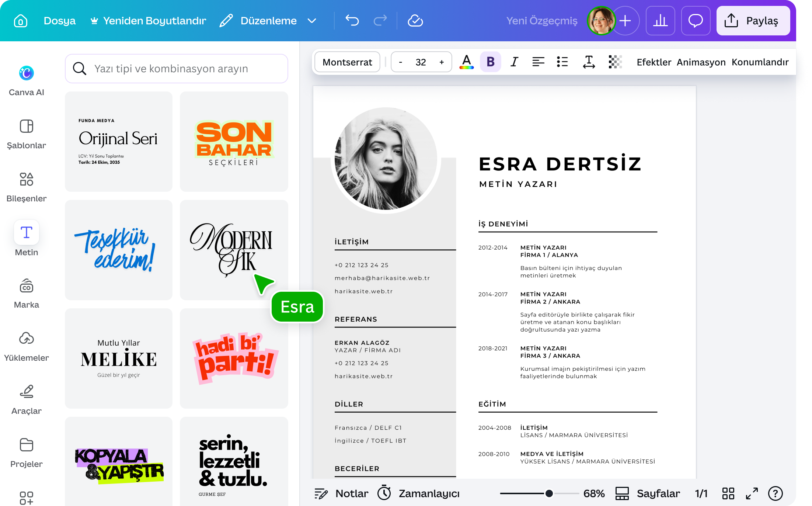
Task: Edit the Yeni Özgeçmiş title
Action: click(x=542, y=21)
